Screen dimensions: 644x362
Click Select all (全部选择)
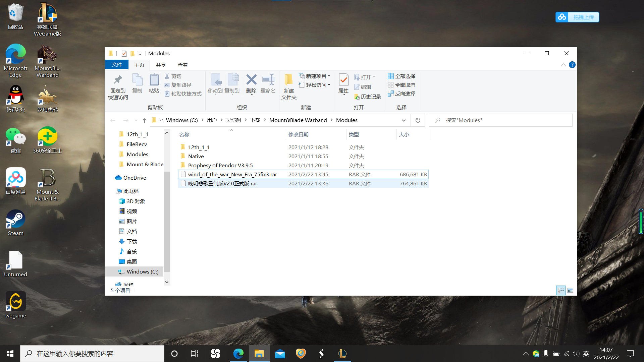tap(401, 76)
